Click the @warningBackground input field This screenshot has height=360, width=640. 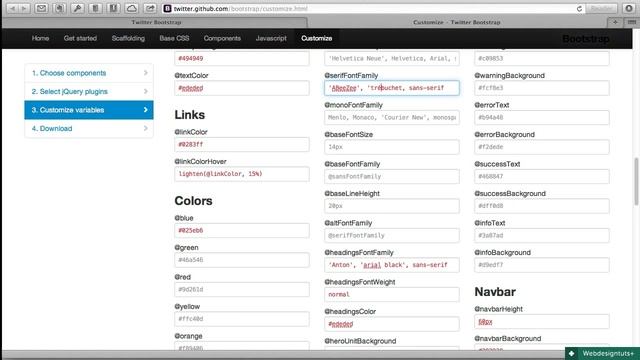tap(542, 88)
